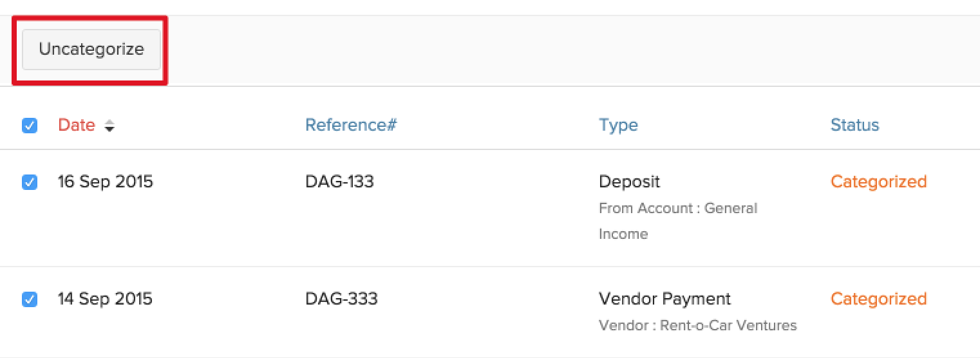This screenshot has height=358, width=980.
Task: Uncheck the 16 Sep 2015 transaction checkbox
Action: coord(30,182)
